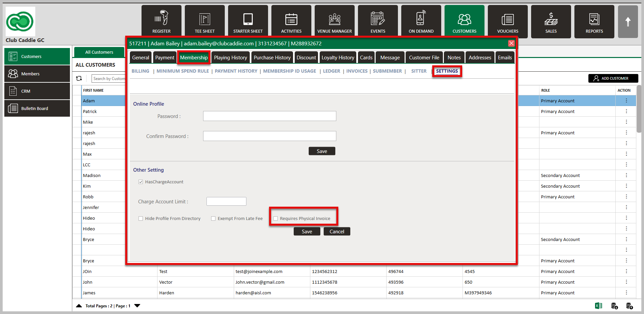The width and height of the screenshot is (644, 314).
Task: Open PAYMENT HISTORY sub-tab
Action: (x=236, y=71)
